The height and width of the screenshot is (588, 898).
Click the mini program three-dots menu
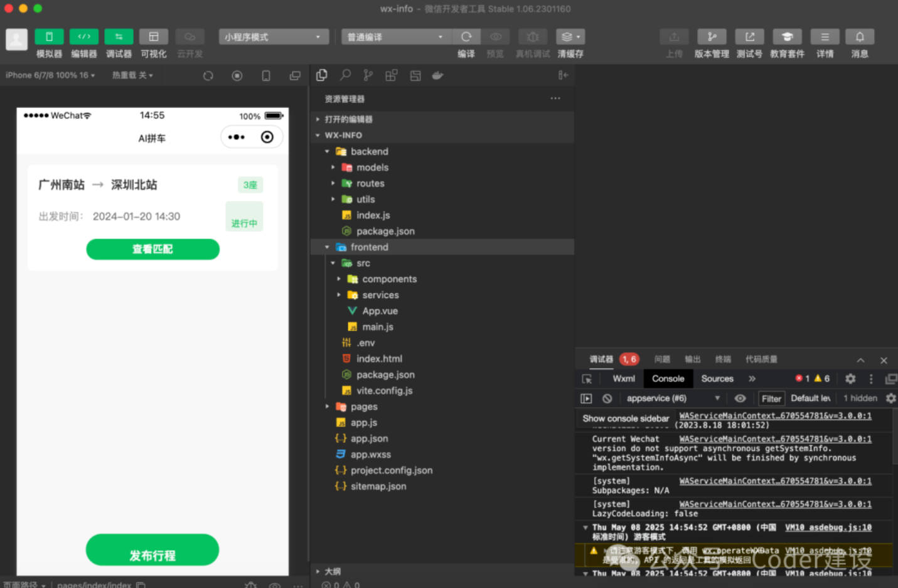(x=237, y=137)
